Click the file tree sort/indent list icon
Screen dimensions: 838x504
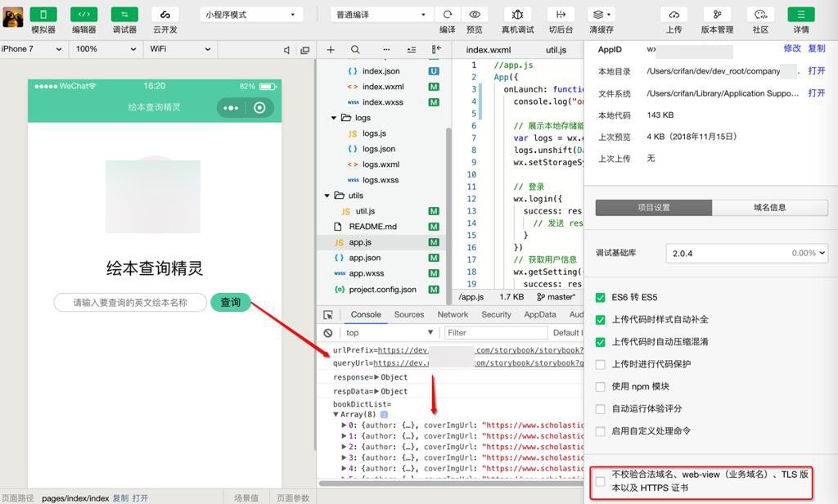tap(412, 50)
